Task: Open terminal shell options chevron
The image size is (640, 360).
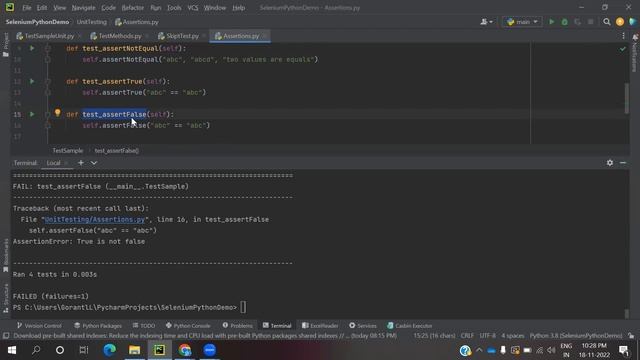Action: (94, 162)
